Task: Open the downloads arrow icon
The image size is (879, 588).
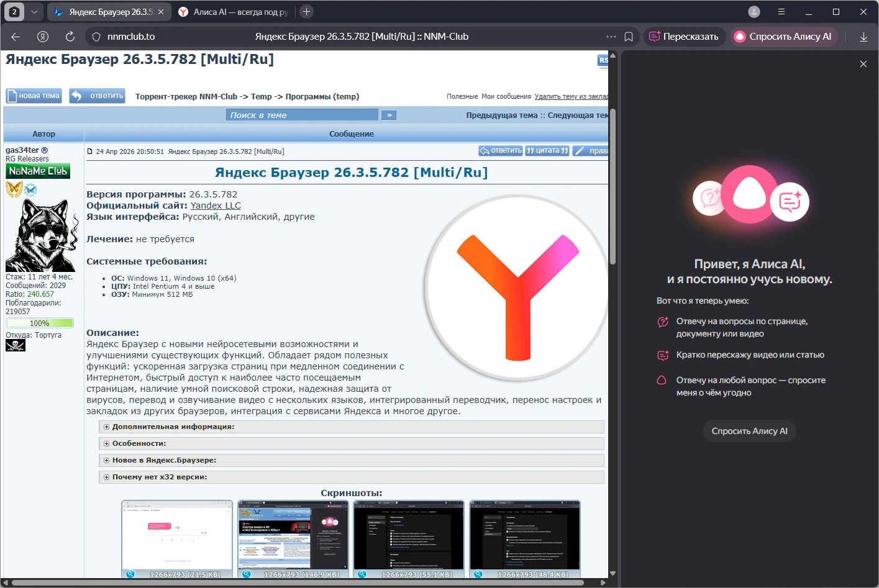Action: point(863,37)
